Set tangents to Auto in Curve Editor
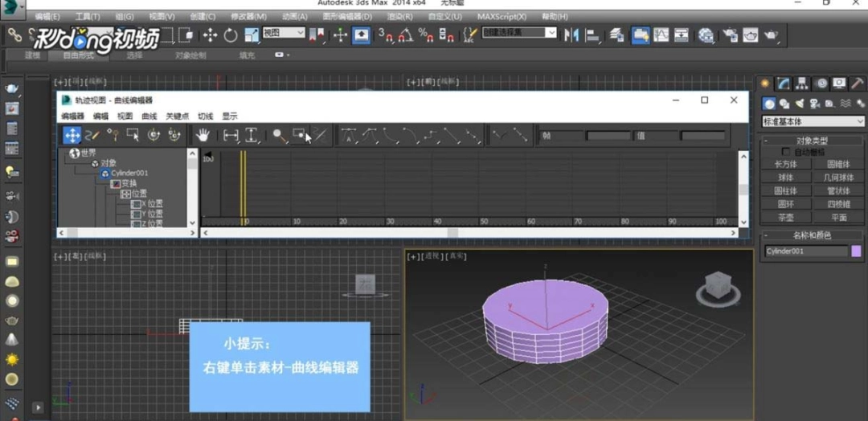The width and height of the screenshot is (868, 421). pyautogui.click(x=350, y=135)
